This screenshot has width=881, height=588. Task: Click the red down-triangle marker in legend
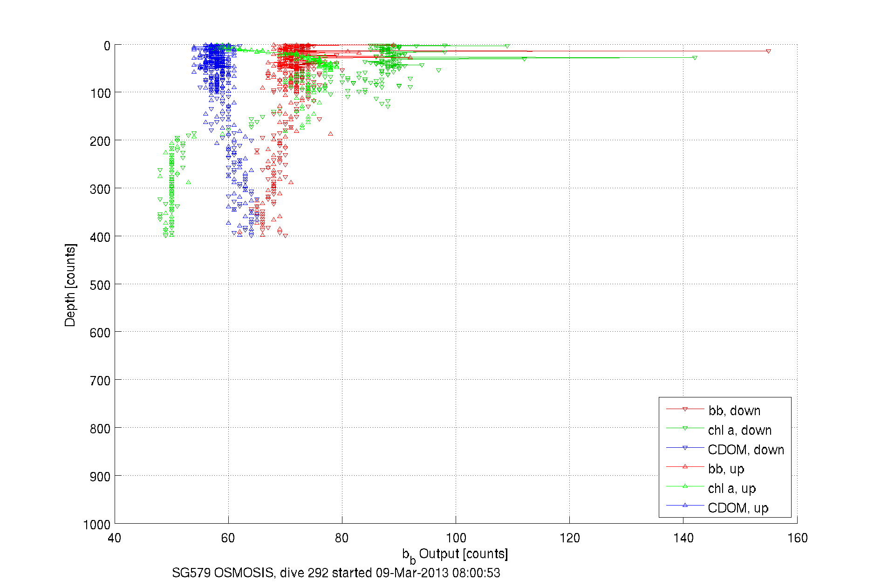click(685, 409)
